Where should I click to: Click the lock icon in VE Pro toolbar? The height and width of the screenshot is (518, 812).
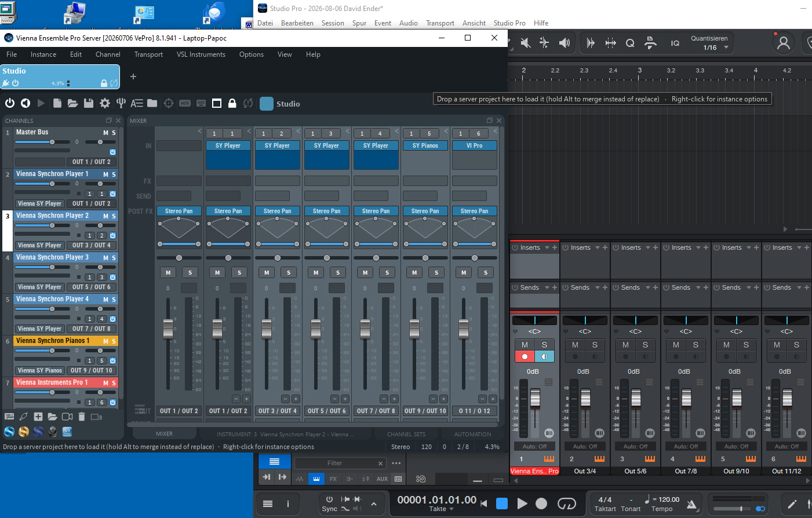(232, 103)
